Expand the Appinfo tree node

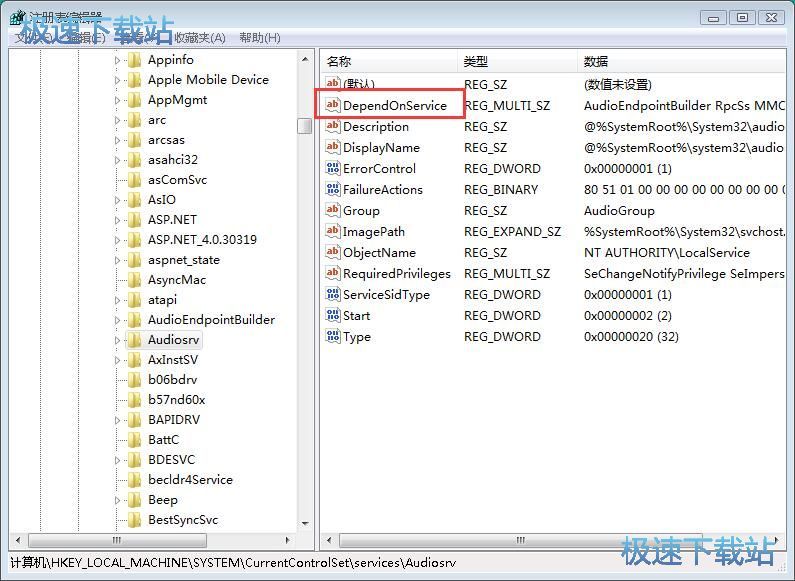coord(117,60)
